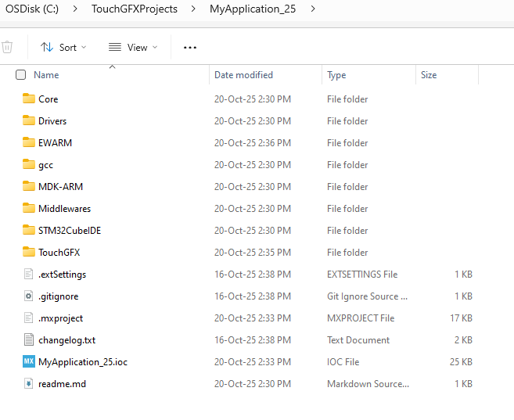Go to OSDisk (C:) in the breadcrumb
Image resolution: width=514 pixels, height=420 pixels.
[32, 9]
